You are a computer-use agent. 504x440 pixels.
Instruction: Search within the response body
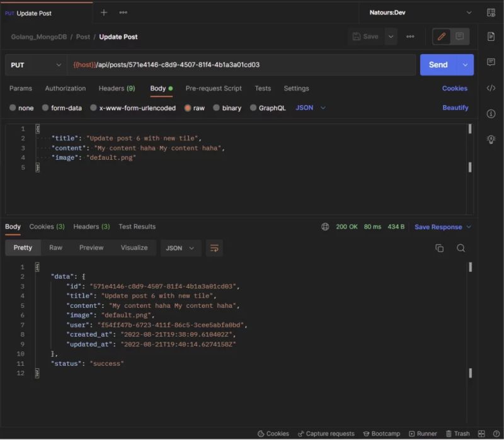(x=461, y=248)
